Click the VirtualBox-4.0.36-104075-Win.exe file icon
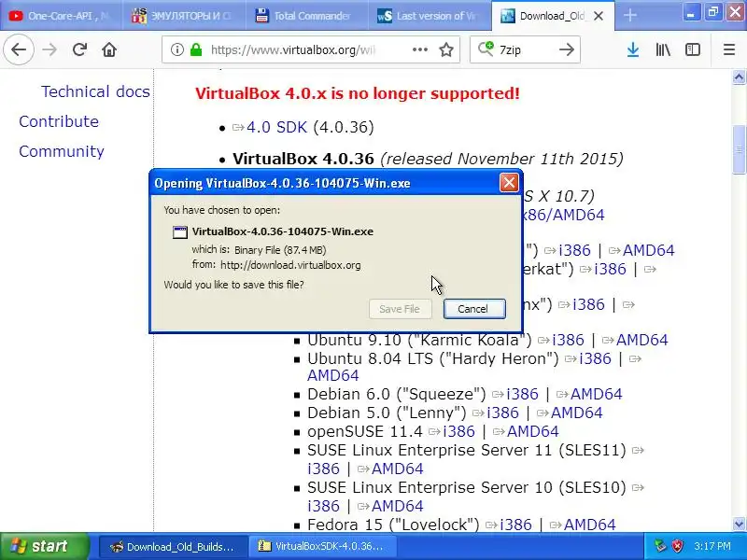This screenshot has height=560, width=747. click(x=180, y=231)
